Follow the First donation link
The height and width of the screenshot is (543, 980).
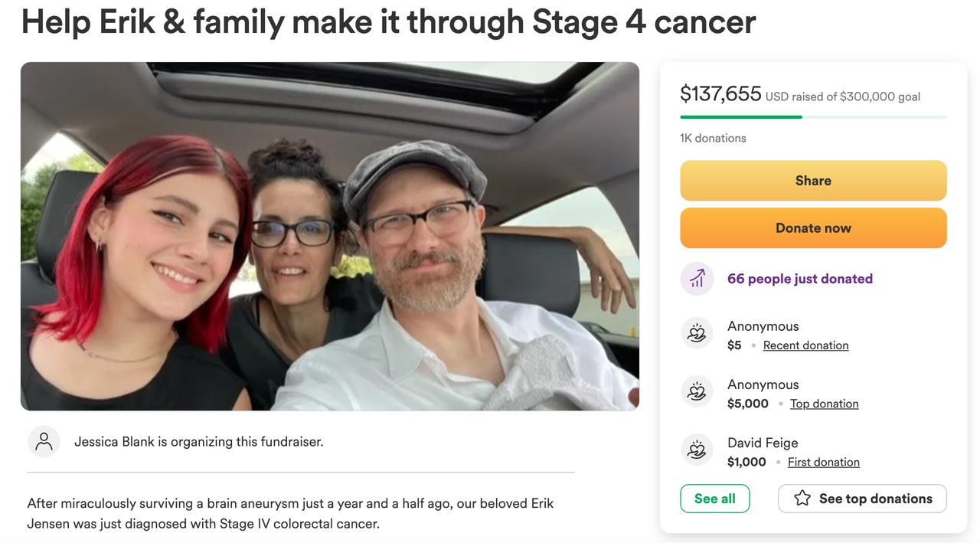coord(823,462)
